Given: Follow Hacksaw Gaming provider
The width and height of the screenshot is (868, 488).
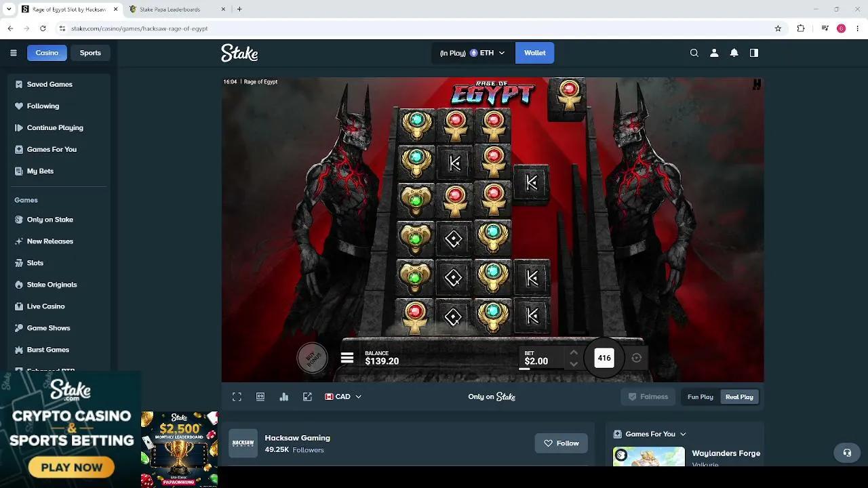Looking at the screenshot, I should [x=561, y=443].
